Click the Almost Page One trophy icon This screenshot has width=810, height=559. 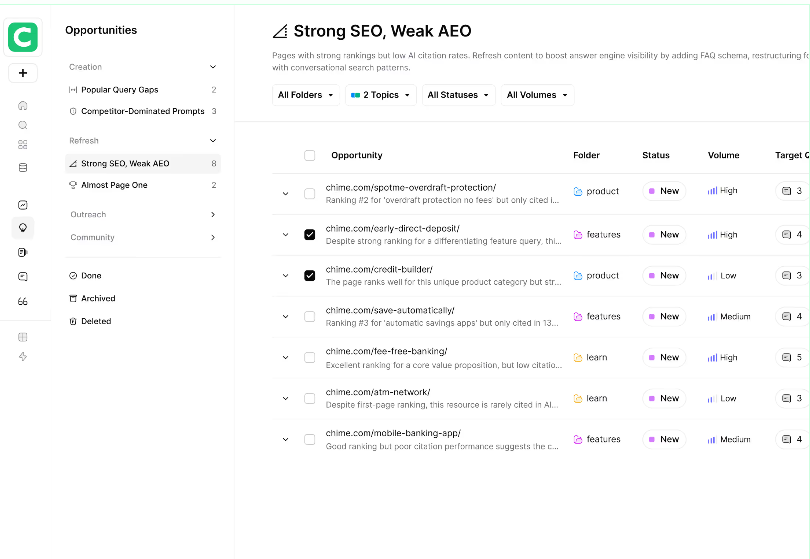click(73, 185)
